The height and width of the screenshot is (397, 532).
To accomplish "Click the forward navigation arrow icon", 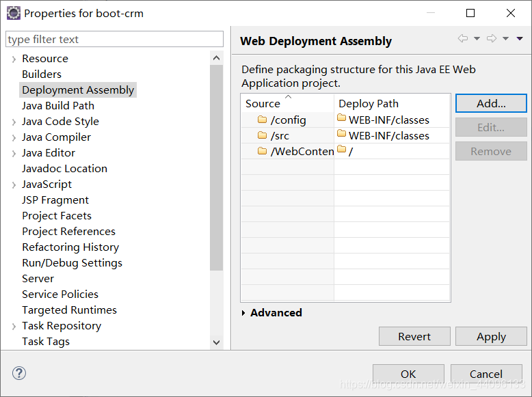I will click(x=491, y=38).
